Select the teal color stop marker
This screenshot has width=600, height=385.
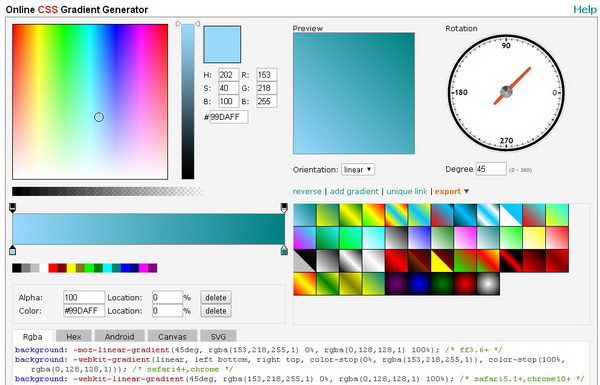tap(284, 250)
